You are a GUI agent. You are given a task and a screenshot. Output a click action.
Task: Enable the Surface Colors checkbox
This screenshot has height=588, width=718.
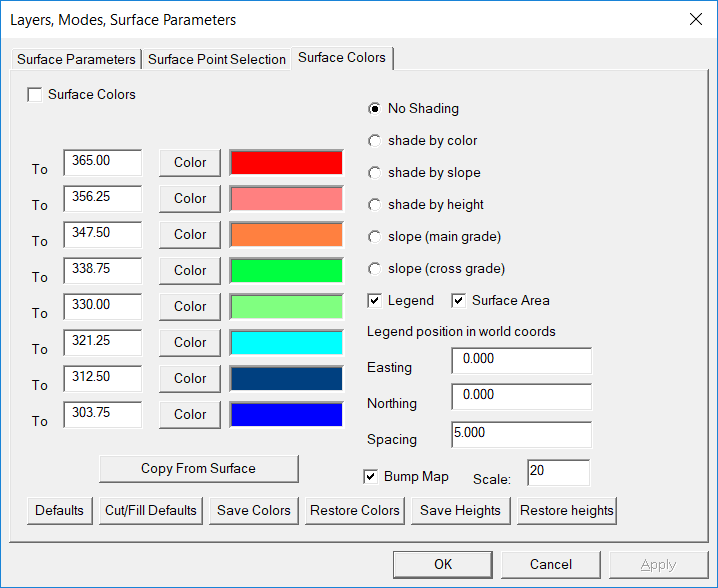[x=35, y=95]
